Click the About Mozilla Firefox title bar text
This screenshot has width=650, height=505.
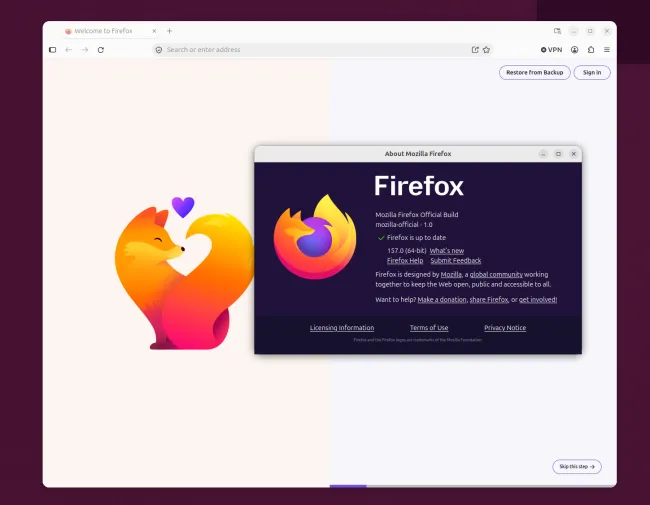(418, 154)
